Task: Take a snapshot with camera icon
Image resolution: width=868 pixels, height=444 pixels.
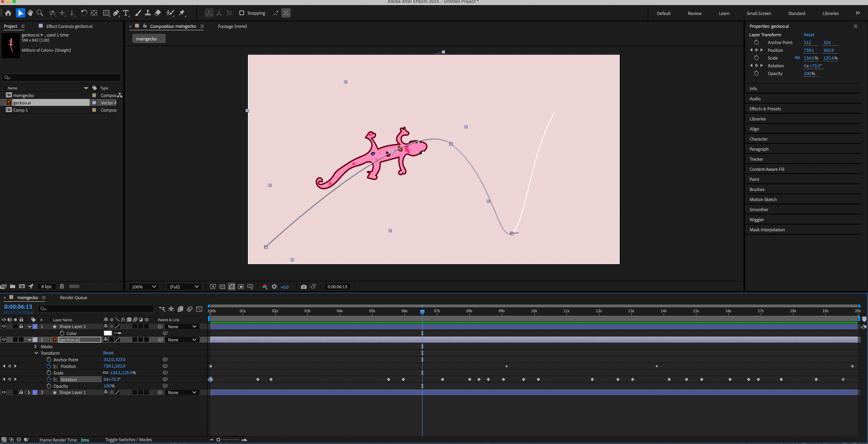Action: point(304,287)
